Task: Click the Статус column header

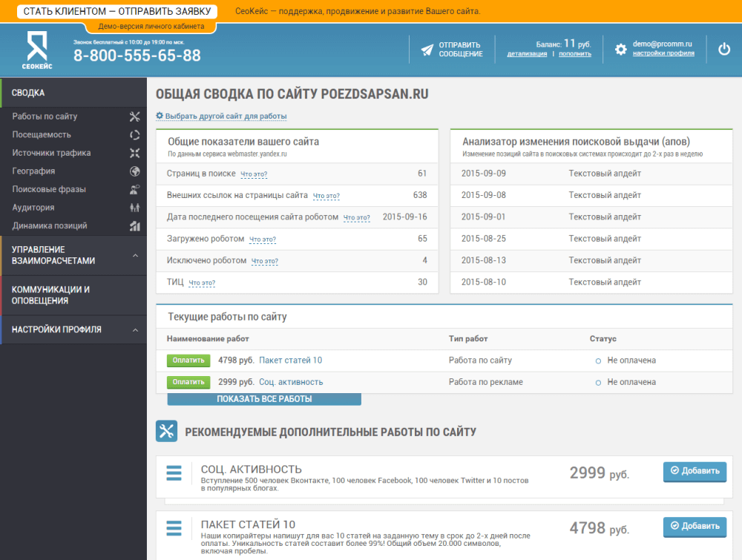Action: (x=603, y=339)
